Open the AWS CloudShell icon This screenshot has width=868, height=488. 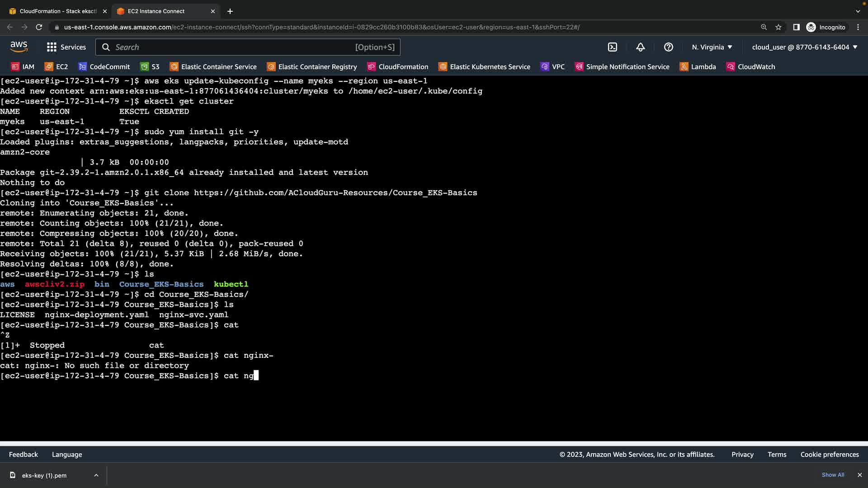click(x=612, y=47)
